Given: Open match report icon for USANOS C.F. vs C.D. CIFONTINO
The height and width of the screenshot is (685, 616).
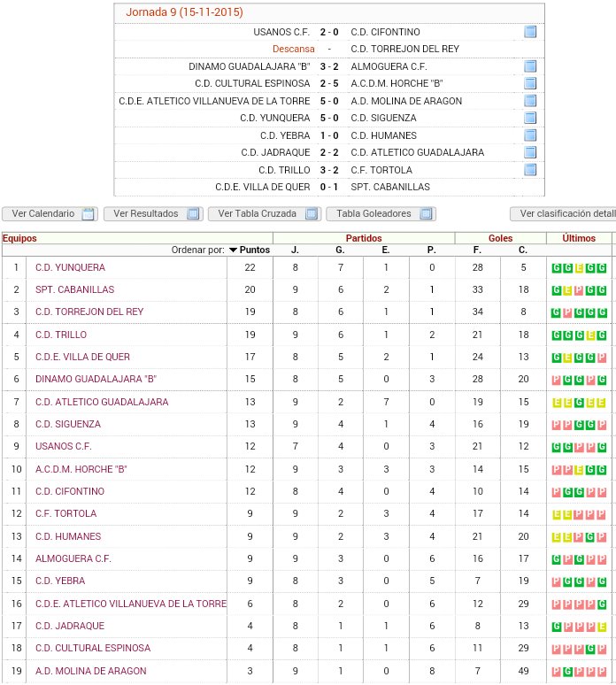Looking at the screenshot, I should [x=530, y=32].
